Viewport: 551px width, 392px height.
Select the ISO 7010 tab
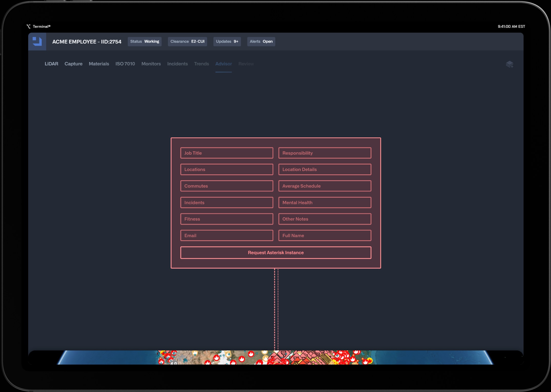pos(125,64)
